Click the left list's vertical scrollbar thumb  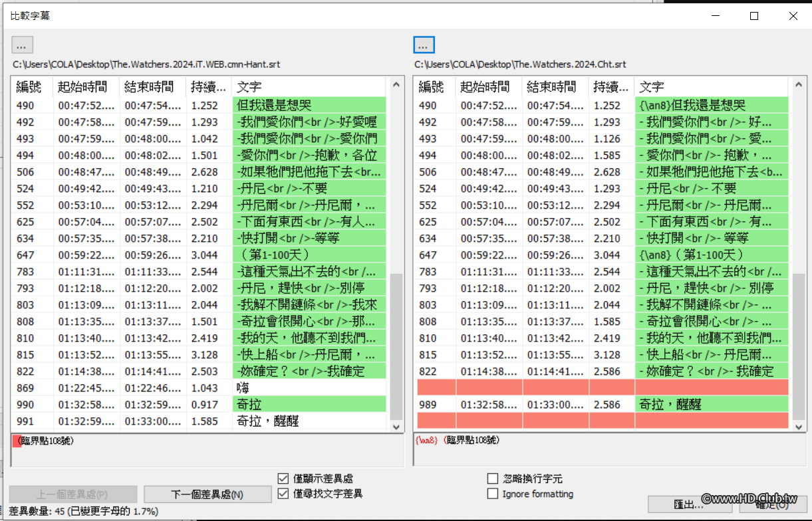396,346
